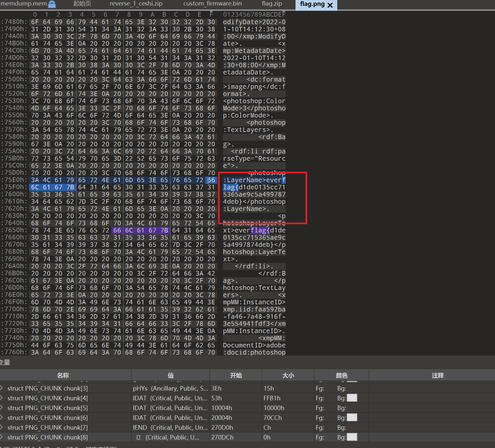Close the flag.png tab
The height and width of the screenshot is (448, 495).
click(330, 5)
